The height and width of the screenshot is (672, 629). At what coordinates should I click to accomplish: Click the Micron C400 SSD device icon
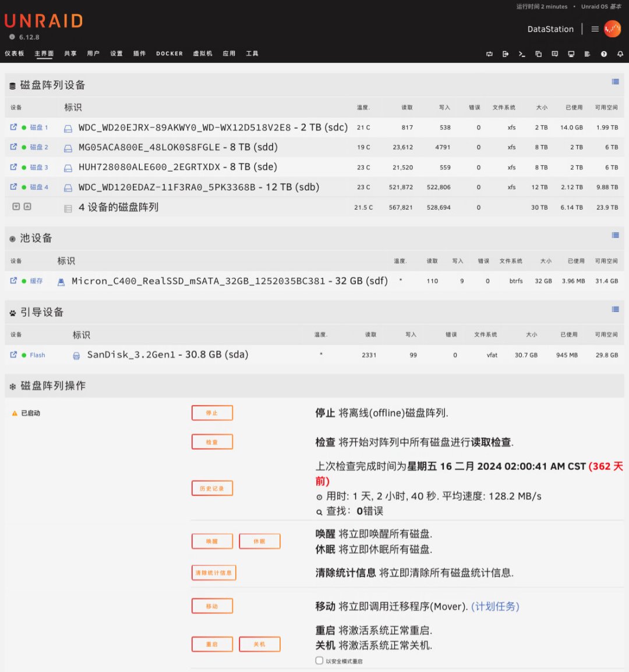(61, 282)
